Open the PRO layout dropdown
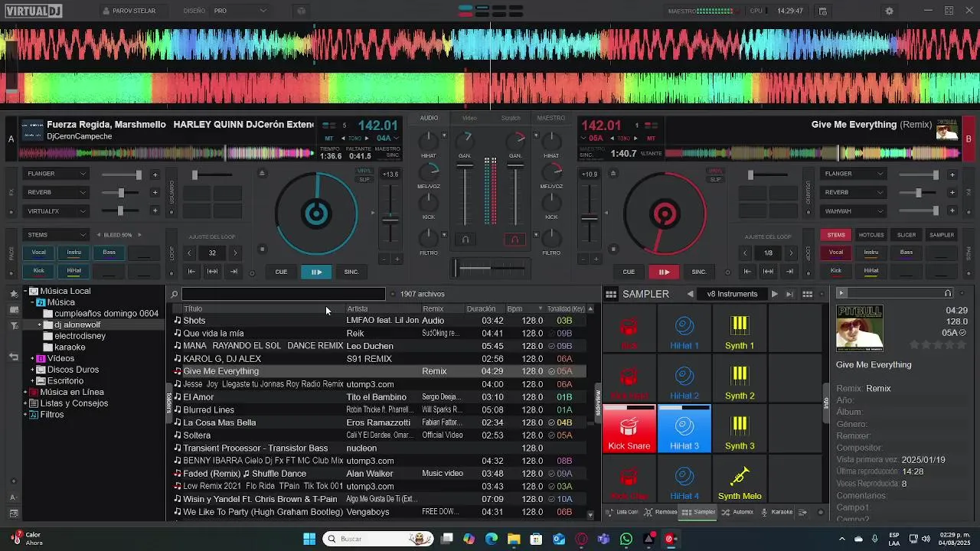 (240, 11)
